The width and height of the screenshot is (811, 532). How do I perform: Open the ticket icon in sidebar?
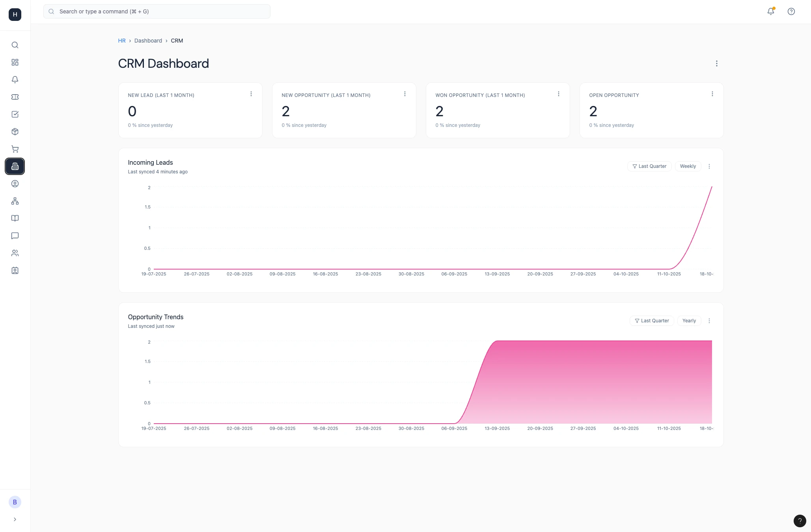[15, 97]
